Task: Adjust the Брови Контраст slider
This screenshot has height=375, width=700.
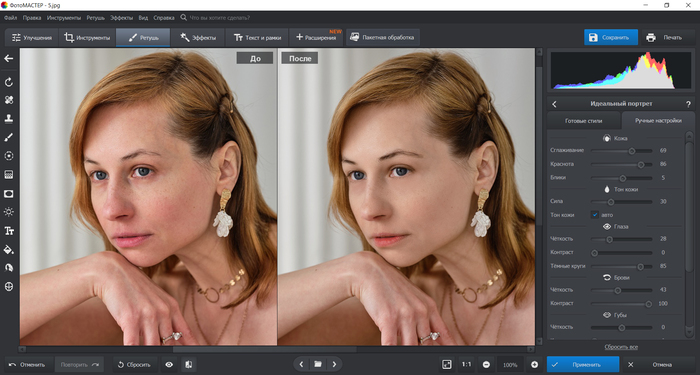Action: coord(621,304)
